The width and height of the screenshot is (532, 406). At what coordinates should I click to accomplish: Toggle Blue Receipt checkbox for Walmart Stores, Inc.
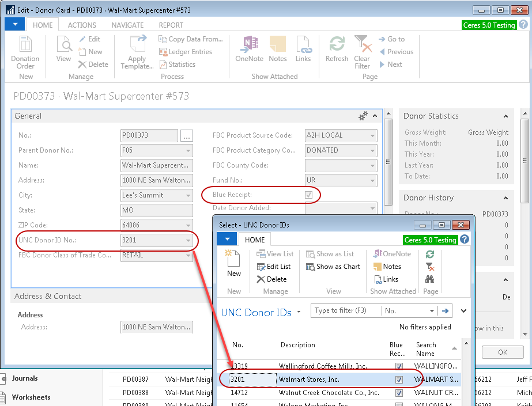(x=399, y=380)
